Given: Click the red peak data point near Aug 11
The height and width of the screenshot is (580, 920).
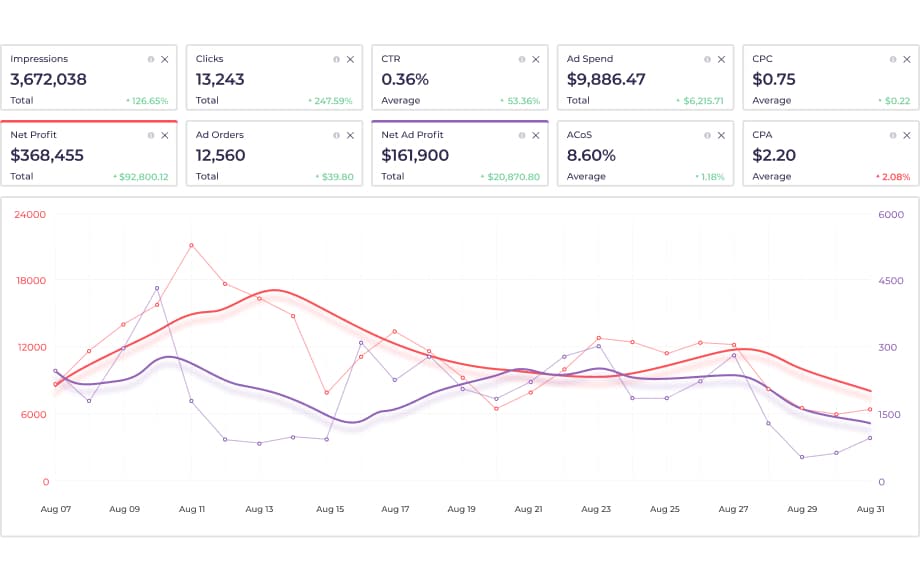Looking at the screenshot, I should click(x=191, y=245).
